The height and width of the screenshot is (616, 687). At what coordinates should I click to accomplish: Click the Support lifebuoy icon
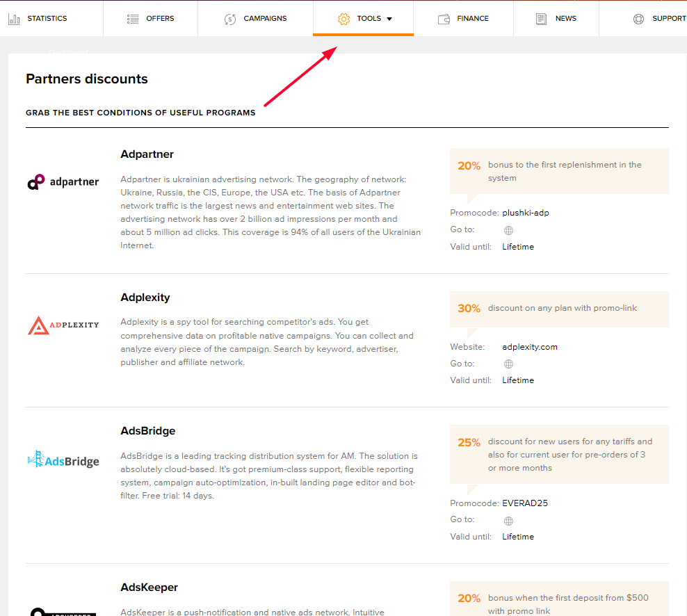click(x=639, y=19)
